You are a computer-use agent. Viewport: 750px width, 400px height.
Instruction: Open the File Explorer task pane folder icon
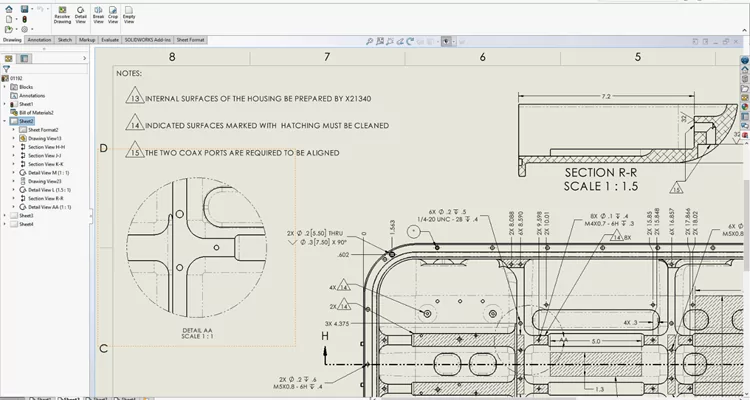point(745,89)
